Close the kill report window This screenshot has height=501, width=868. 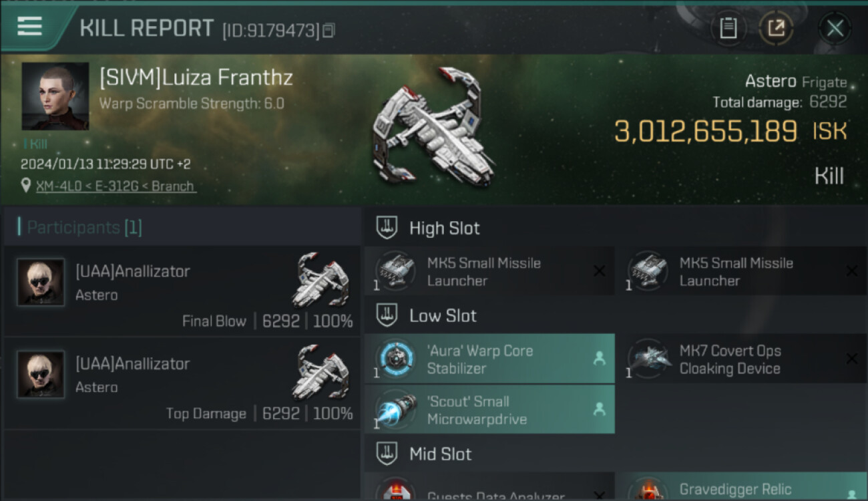pos(835,28)
